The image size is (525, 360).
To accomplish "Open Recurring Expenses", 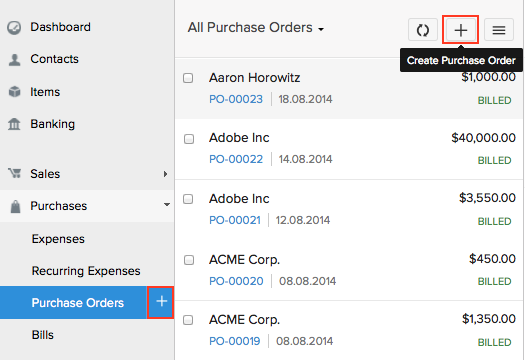I will point(86,271).
